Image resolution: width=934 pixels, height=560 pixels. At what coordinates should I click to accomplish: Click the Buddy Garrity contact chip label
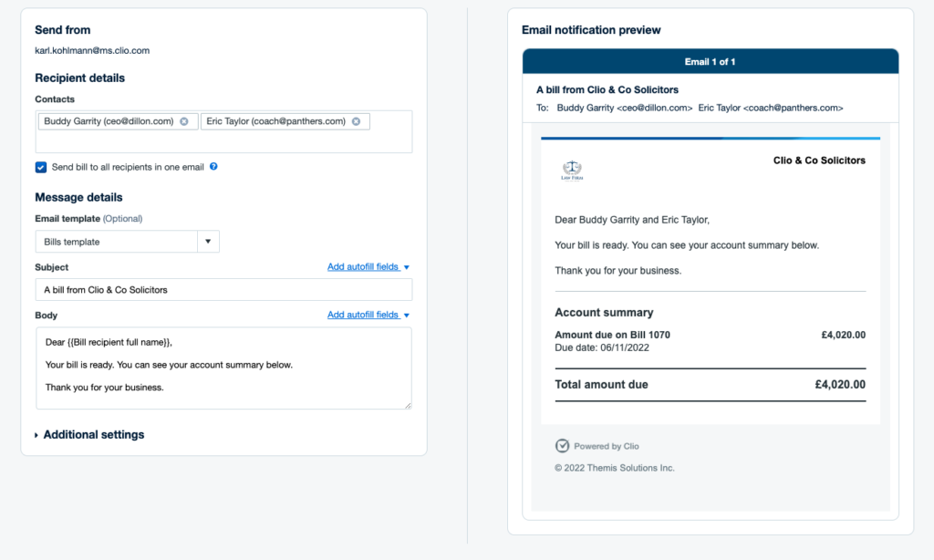tap(108, 121)
